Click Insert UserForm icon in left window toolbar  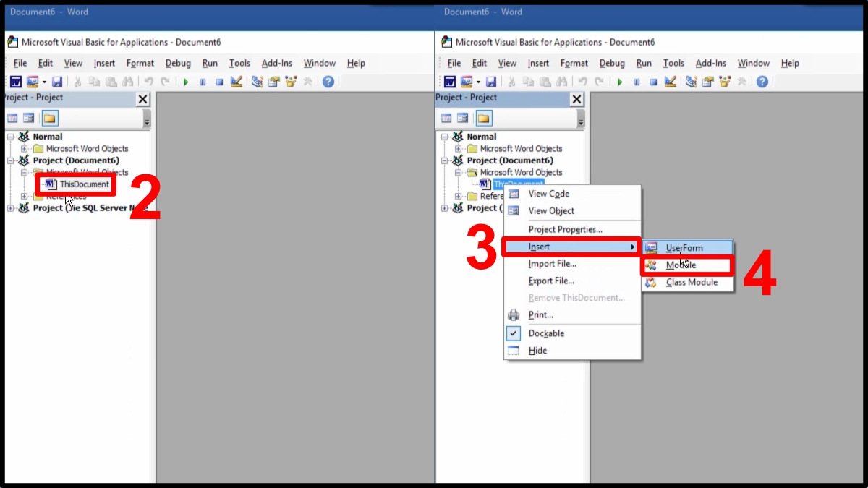pos(32,82)
